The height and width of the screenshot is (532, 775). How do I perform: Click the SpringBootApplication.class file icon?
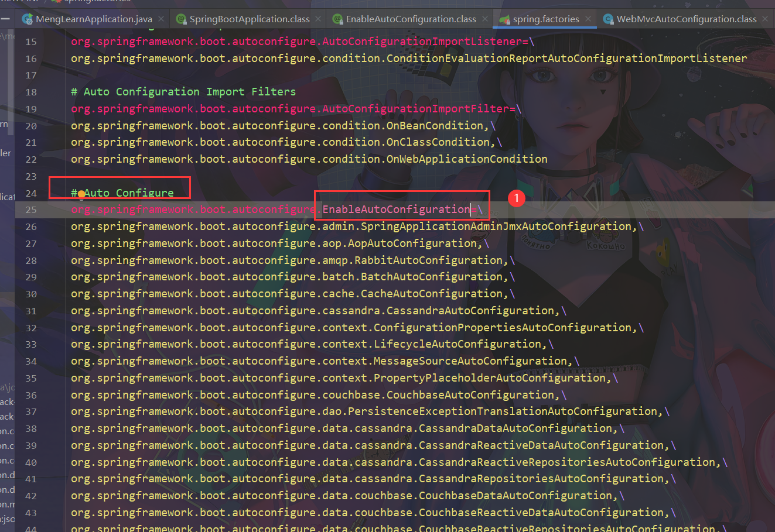click(x=181, y=19)
